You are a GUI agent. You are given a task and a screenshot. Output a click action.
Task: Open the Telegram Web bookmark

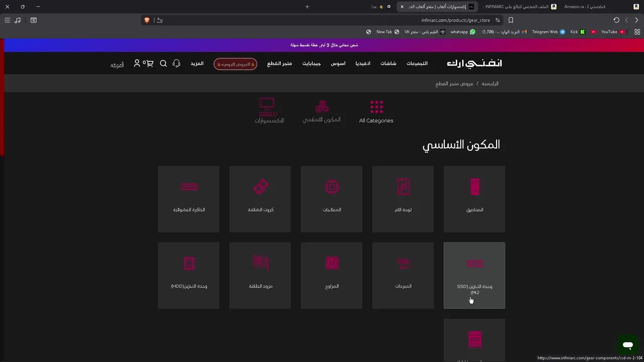(x=548, y=32)
